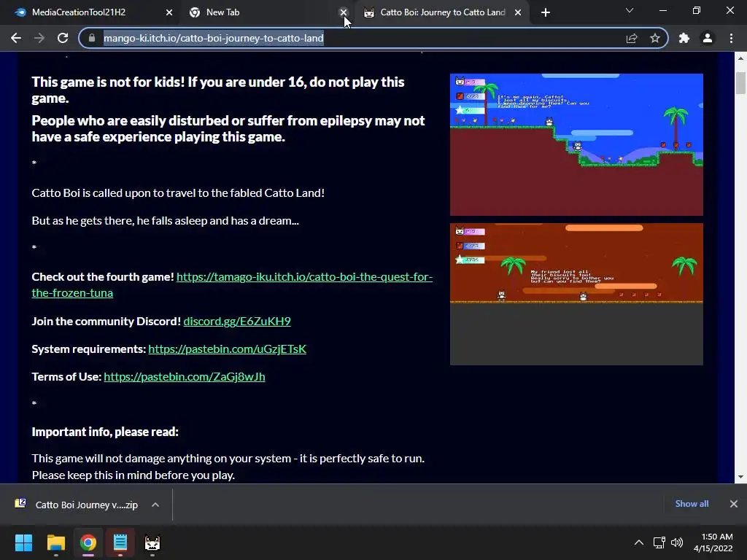Click the 'Catto Boi is called upon' sentence

178,192
